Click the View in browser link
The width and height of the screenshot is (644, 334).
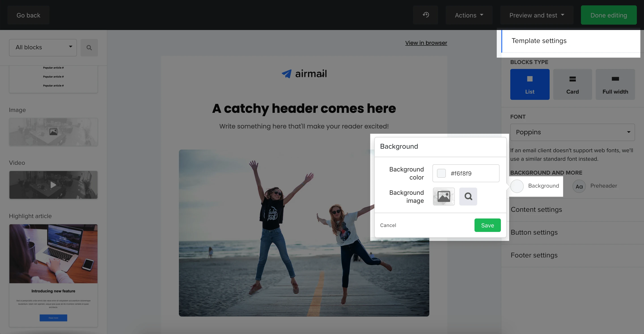coord(426,43)
